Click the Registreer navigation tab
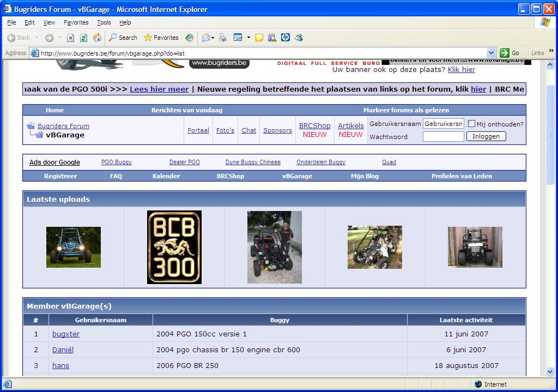This screenshot has height=392, width=558. coord(60,176)
